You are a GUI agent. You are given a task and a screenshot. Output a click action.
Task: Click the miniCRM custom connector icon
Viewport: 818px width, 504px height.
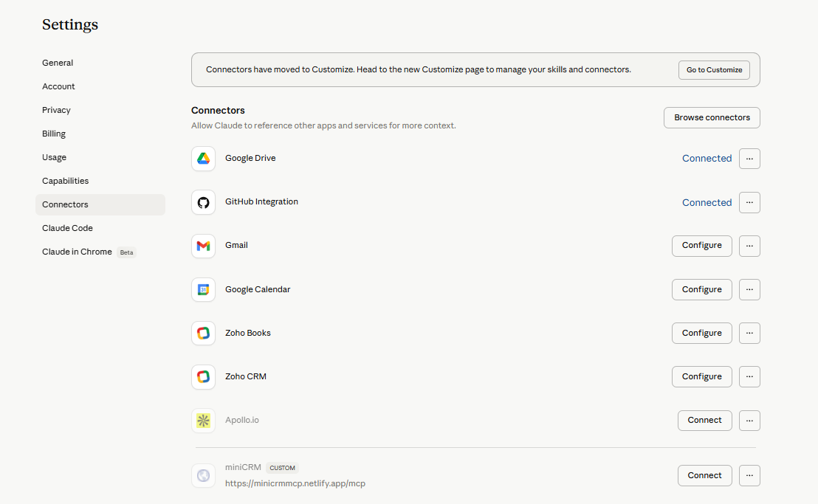[x=203, y=475]
